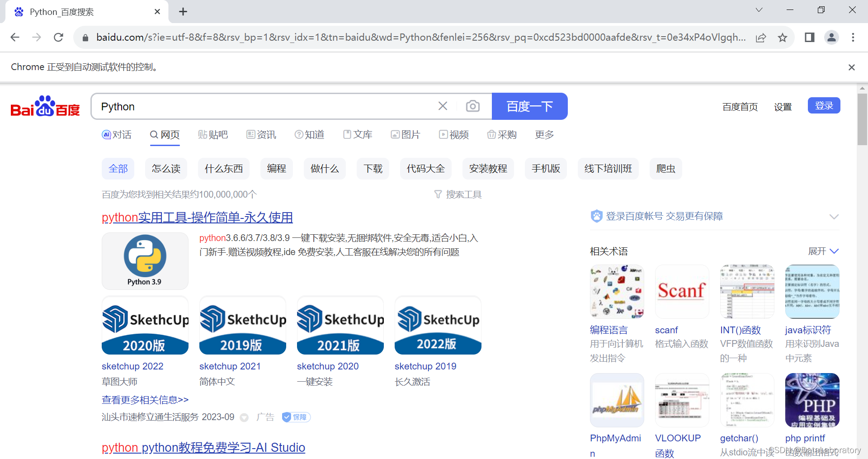Close the Python_百度搜索 tab
The width and height of the screenshot is (868, 459).
157,12
